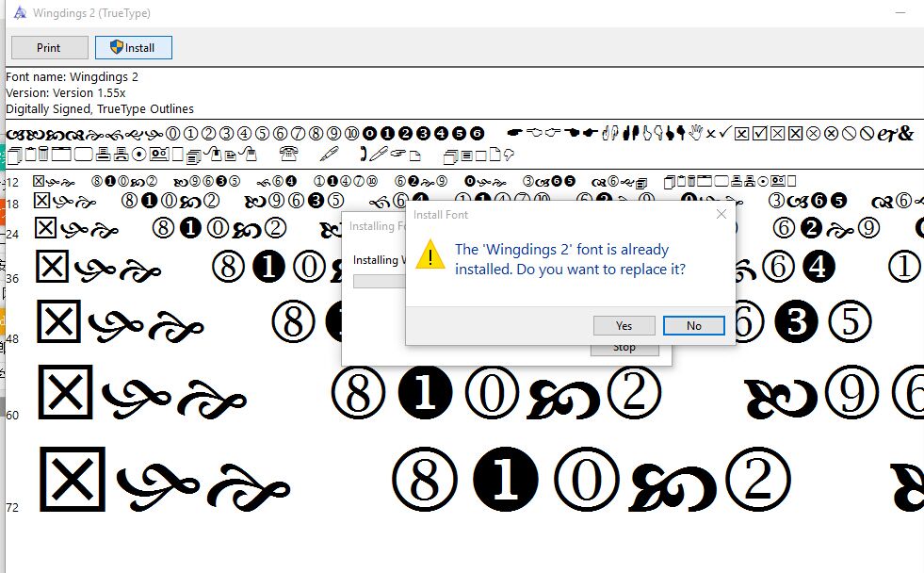Click the size 18 sample label
The image size is (924, 573).
(x=12, y=204)
